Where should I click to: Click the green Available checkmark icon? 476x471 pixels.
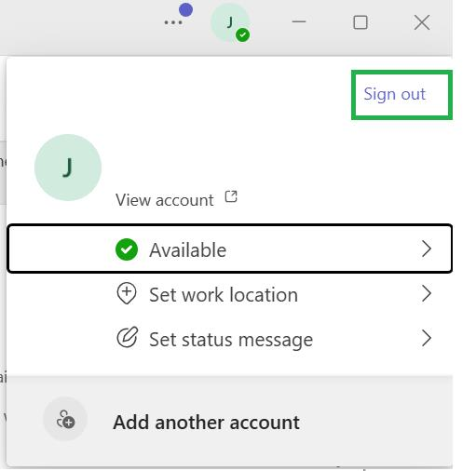[127, 249]
